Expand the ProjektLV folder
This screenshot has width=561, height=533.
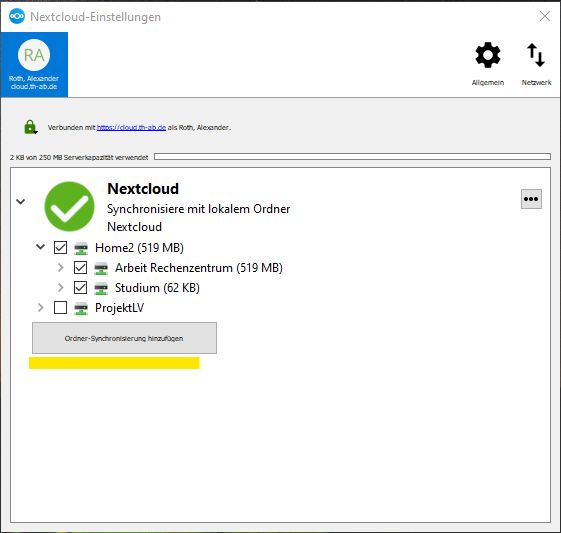[40, 308]
